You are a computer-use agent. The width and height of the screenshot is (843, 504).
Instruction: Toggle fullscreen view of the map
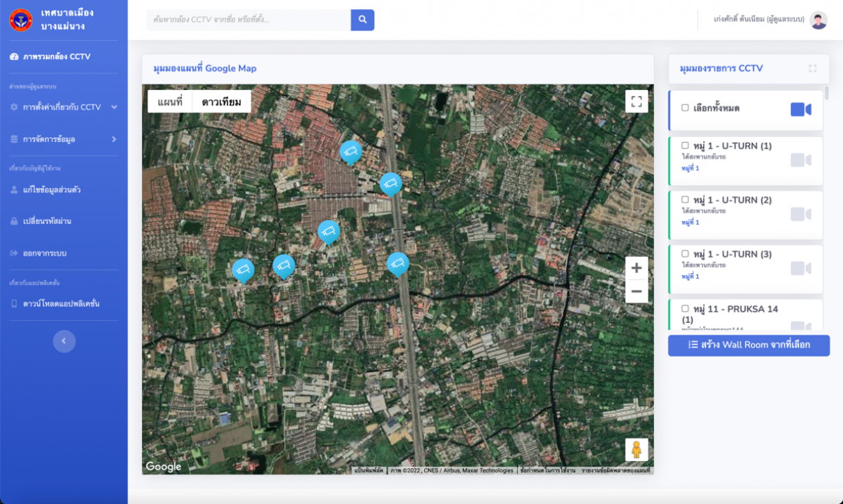636,102
